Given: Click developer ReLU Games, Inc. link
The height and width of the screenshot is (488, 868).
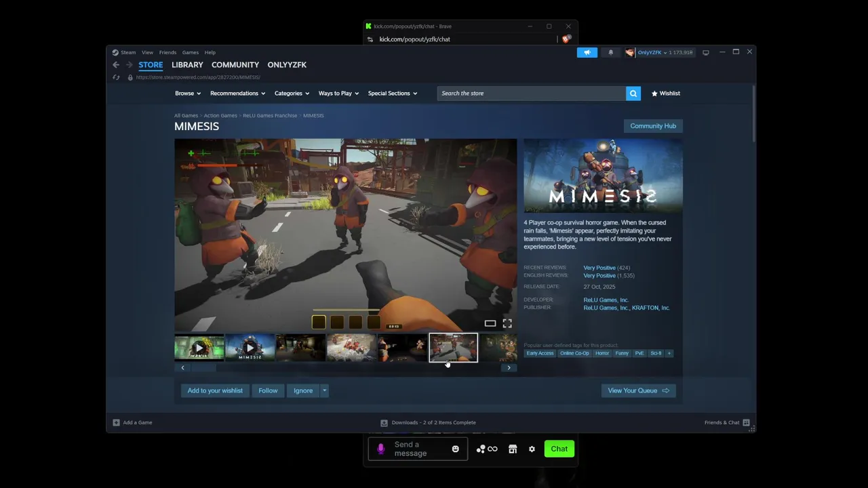Looking at the screenshot, I should click(606, 300).
